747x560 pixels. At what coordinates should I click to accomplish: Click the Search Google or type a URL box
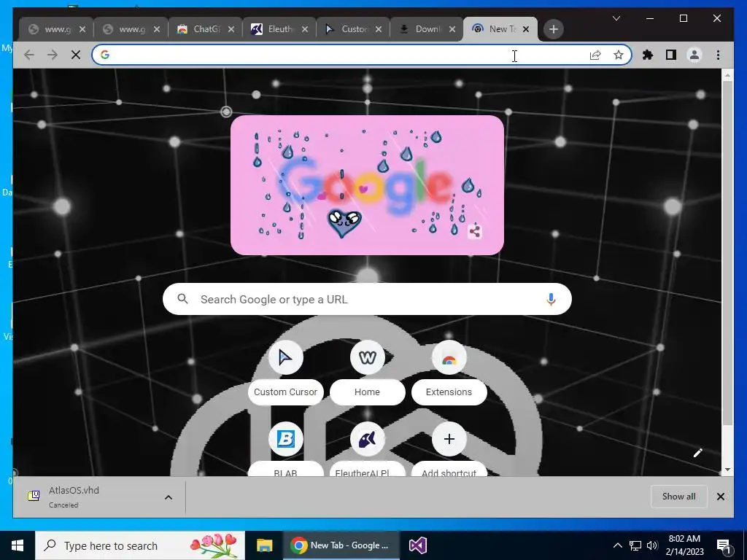[x=367, y=299]
